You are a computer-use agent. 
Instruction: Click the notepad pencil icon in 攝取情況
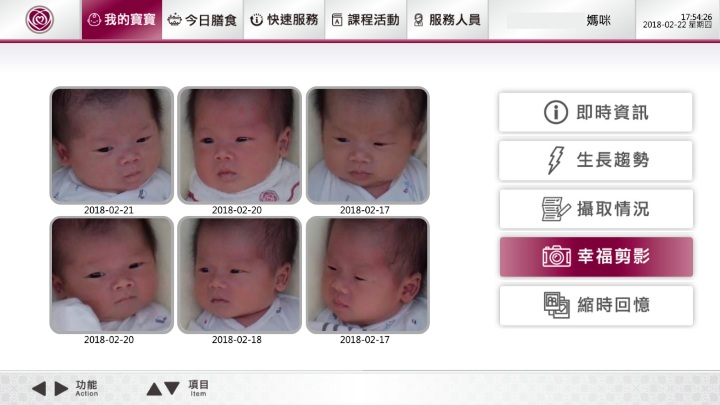click(x=556, y=209)
